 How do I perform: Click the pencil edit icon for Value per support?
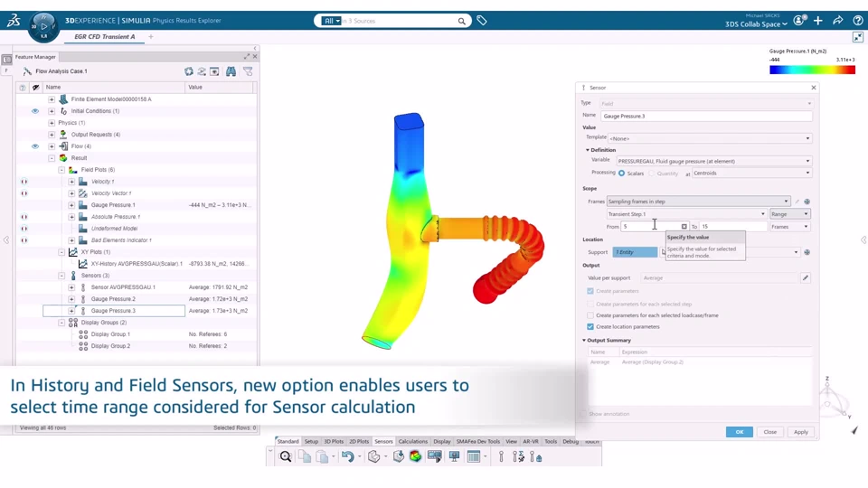pyautogui.click(x=806, y=277)
